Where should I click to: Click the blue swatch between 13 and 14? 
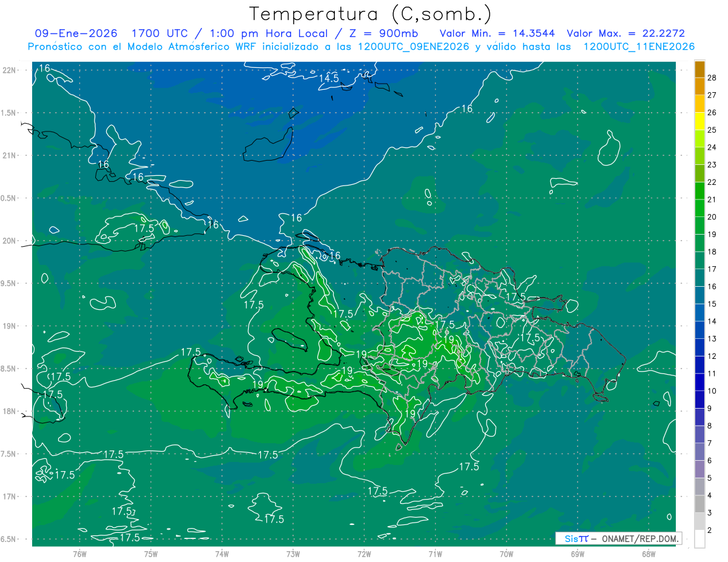point(699,329)
